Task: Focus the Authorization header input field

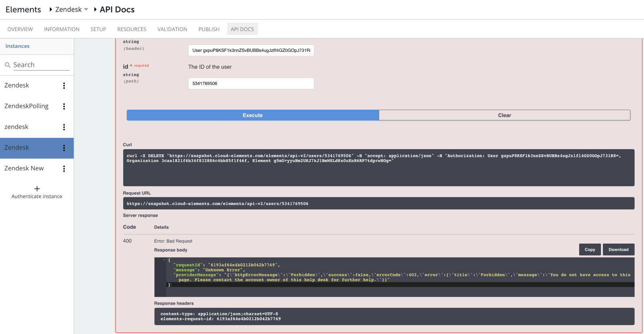Action: tap(251, 50)
